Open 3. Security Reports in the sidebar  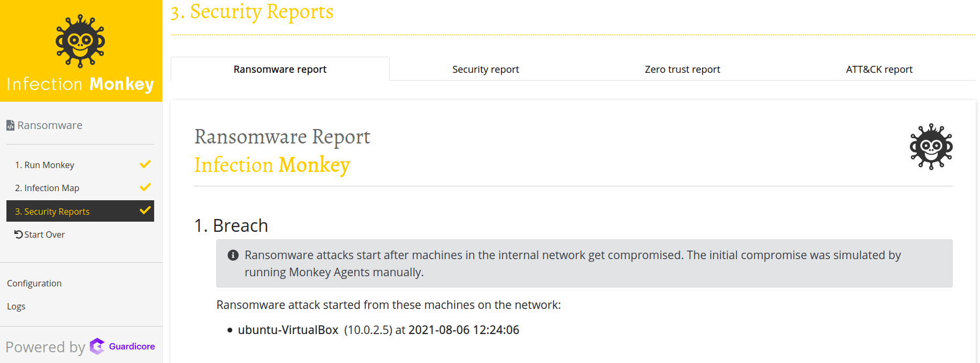click(x=52, y=211)
